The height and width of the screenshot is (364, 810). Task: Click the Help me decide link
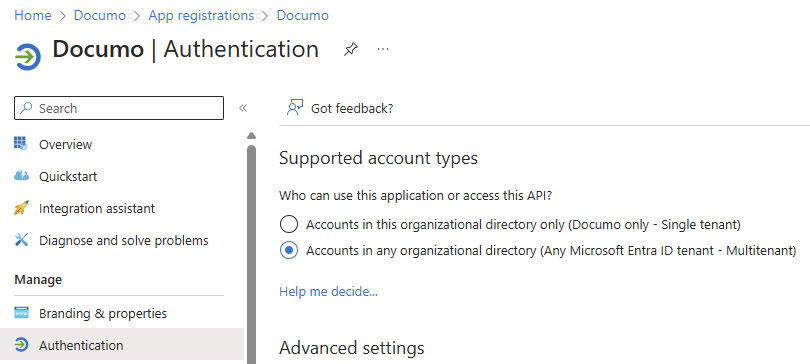[329, 292]
